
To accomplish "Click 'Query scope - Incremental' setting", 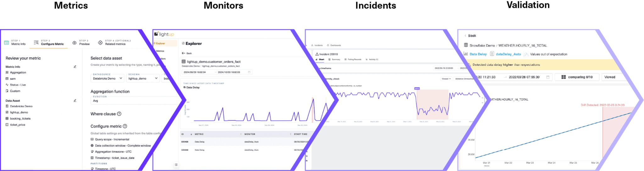I will tap(110, 139).
